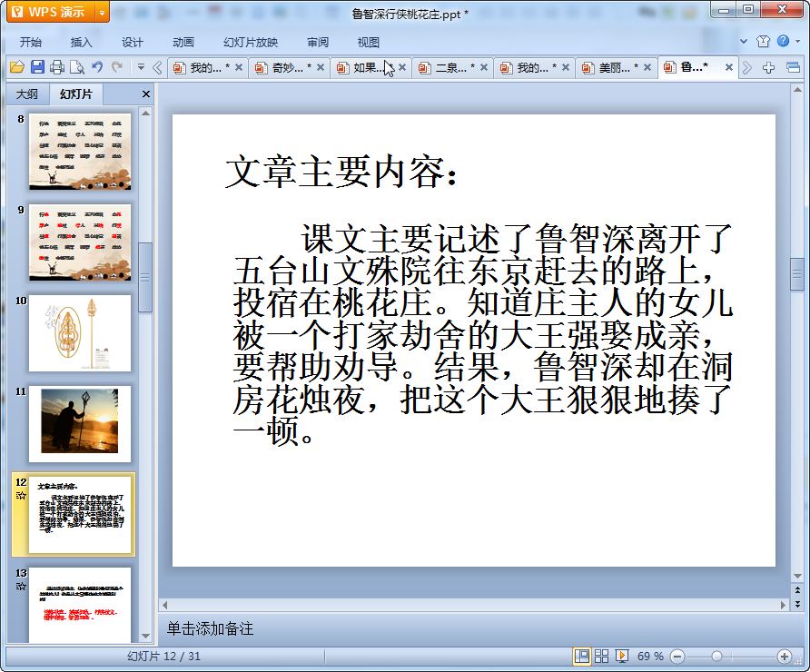Image resolution: width=810 pixels, height=672 pixels.
Task: Open the 视图 menu tab
Action: (369, 43)
